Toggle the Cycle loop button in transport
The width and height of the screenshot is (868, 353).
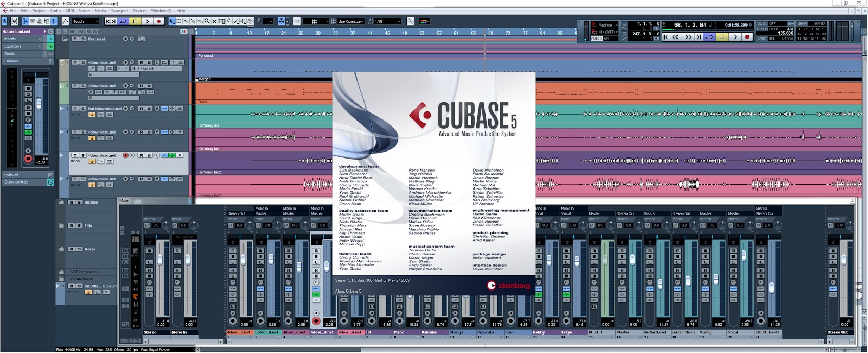(709, 37)
